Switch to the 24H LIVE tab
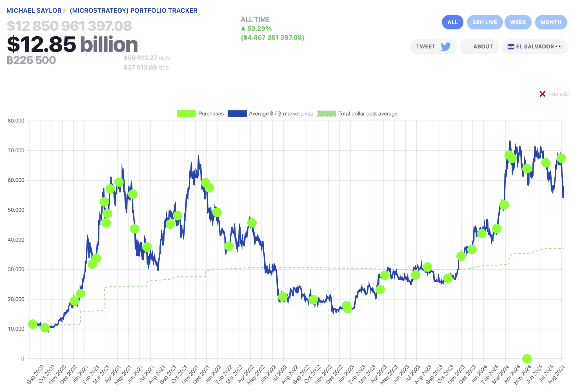573x392 pixels. [485, 22]
